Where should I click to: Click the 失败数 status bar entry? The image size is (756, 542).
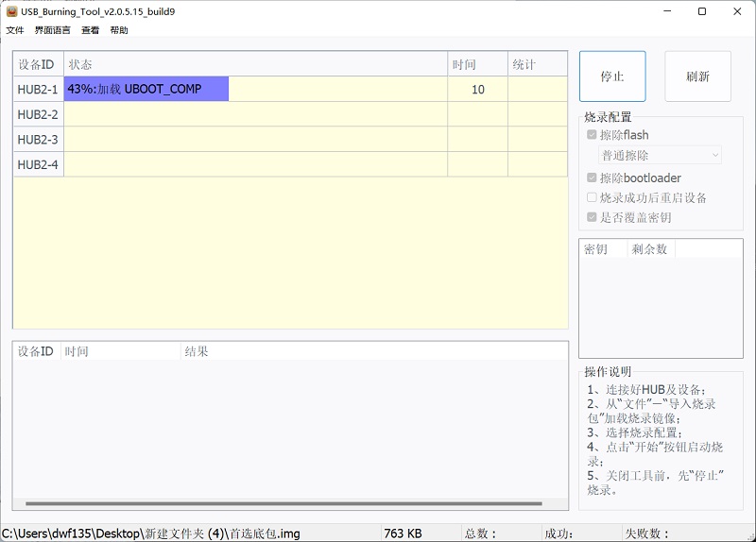pyautogui.click(x=646, y=534)
